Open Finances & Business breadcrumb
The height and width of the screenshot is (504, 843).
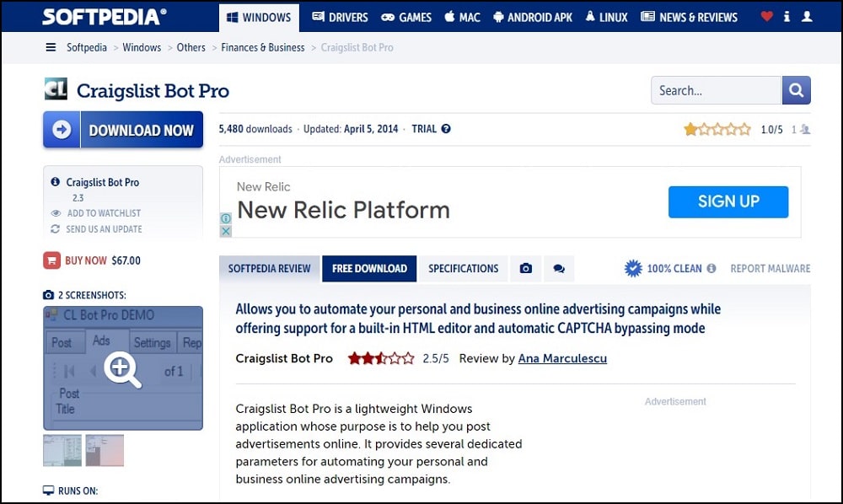[263, 47]
